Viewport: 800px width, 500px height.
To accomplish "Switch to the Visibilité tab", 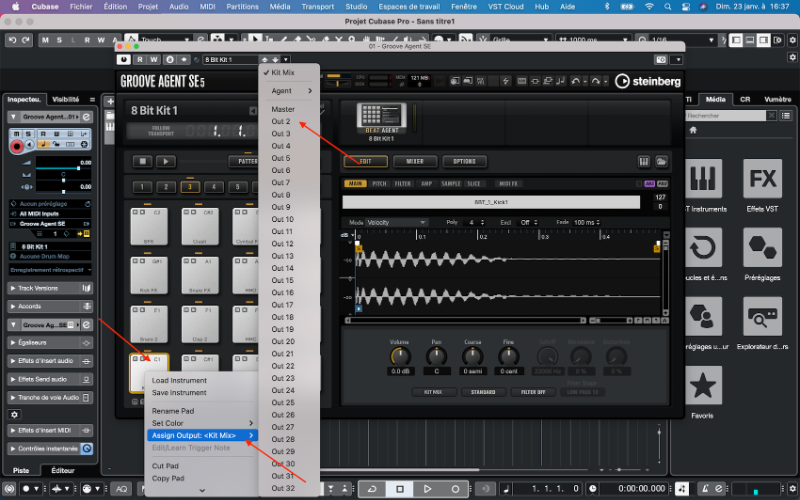I will tap(66, 99).
